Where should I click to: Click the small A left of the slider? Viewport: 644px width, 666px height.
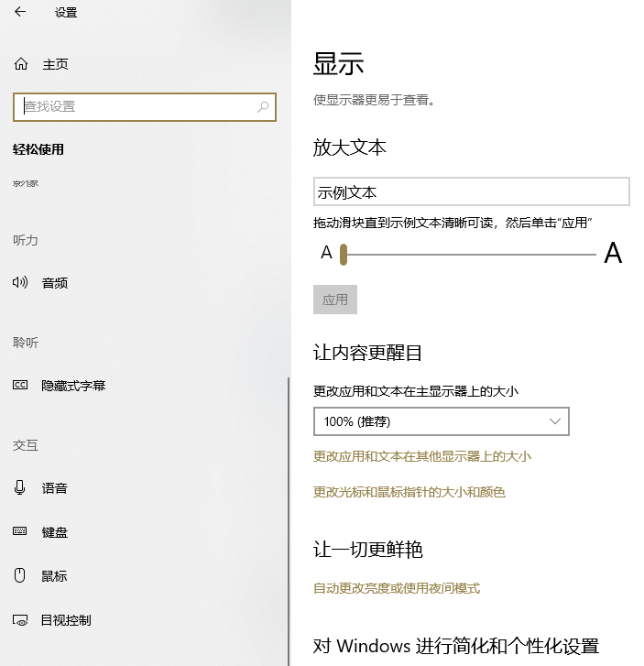coord(326,254)
